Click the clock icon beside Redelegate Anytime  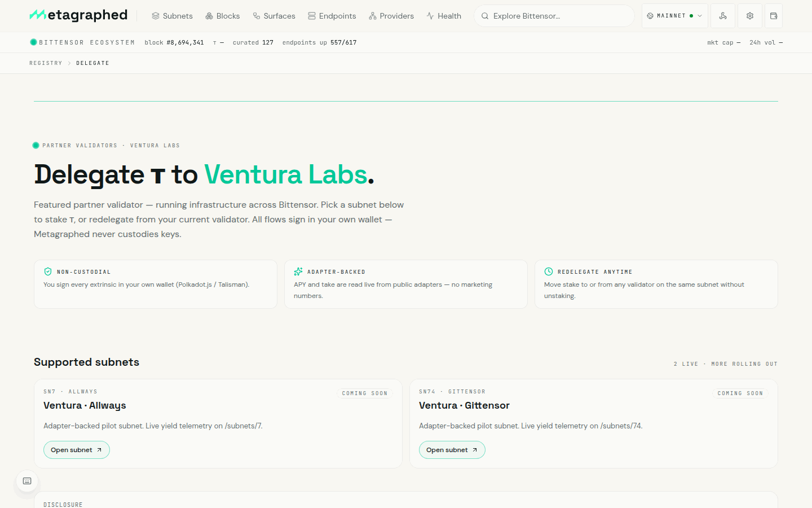pos(549,271)
